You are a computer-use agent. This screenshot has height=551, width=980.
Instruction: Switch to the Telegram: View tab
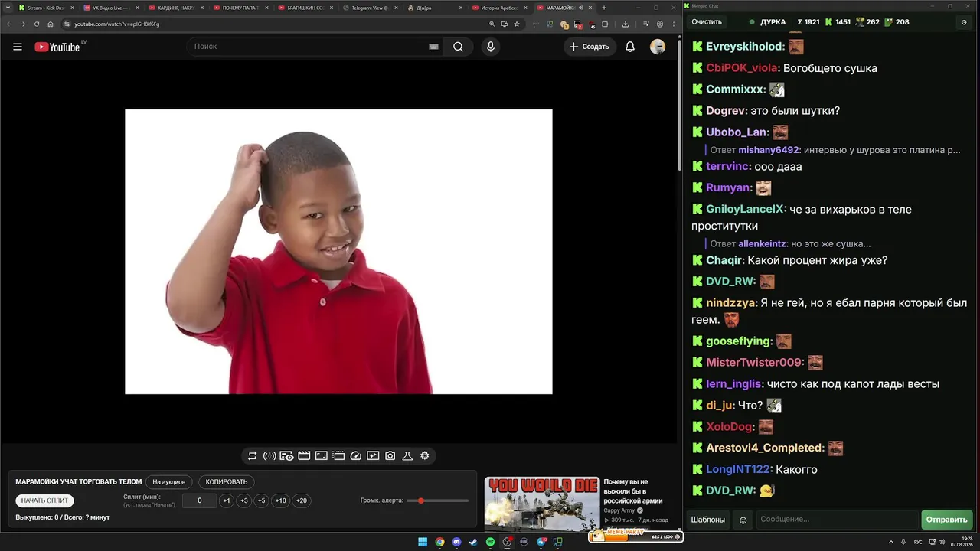tap(371, 8)
